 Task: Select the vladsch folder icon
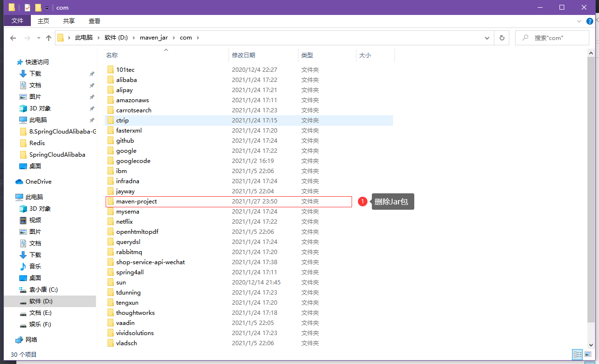pyautogui.click(x=110, y=343)
